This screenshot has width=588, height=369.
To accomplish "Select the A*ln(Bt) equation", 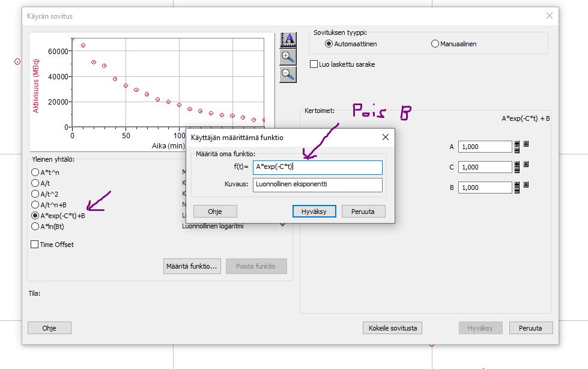I will (35, 226).
